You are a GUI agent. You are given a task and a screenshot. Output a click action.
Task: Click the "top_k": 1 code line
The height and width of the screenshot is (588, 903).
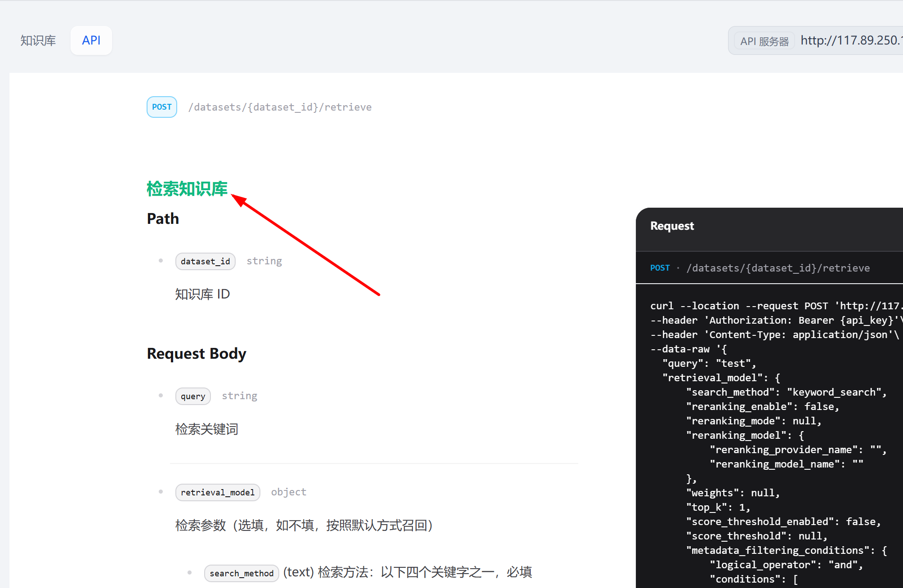click(x=718, y=507)
